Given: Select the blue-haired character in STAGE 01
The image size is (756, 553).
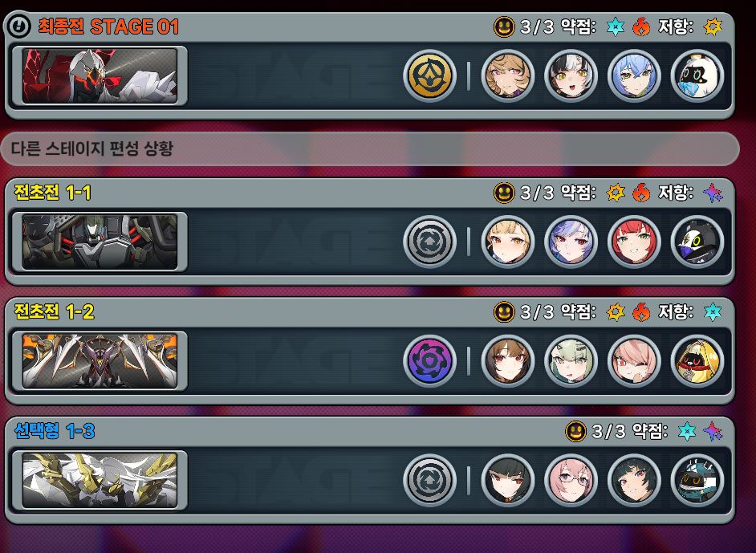Looking at the screenshot, I should click(x=634, y=75).
